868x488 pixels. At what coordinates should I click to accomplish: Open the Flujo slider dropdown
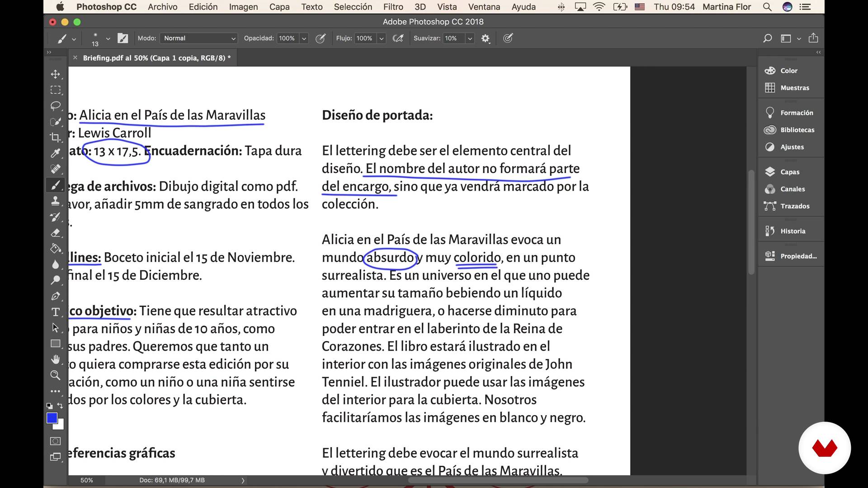(382, 38)
